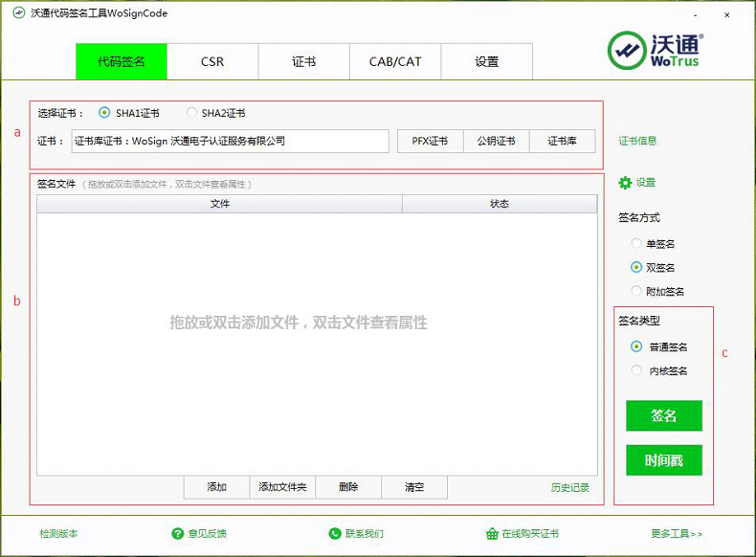Switch to the CSR tab
756x557 pixels.
[212, 61]
